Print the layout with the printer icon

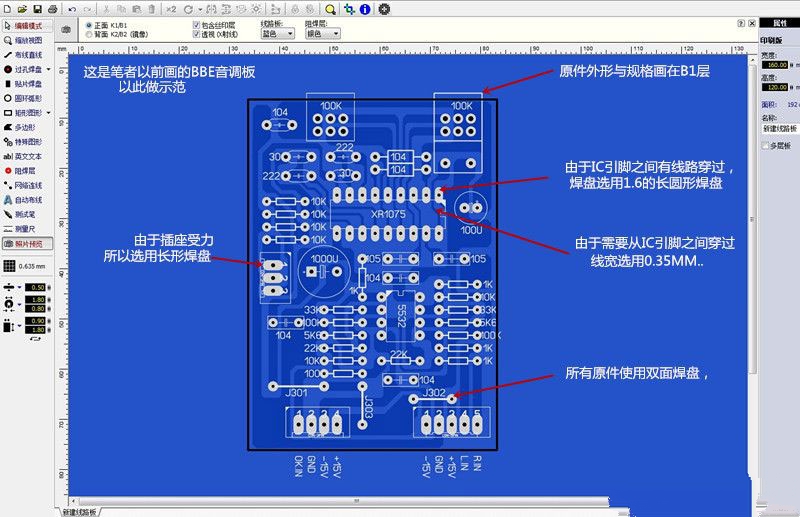coord(52,9)
